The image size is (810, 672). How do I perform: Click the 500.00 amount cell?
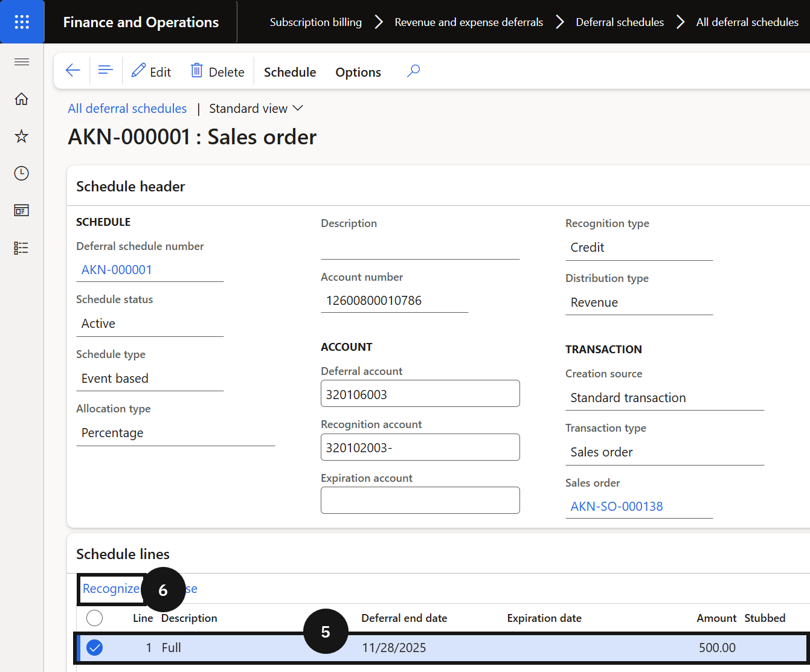717,648
